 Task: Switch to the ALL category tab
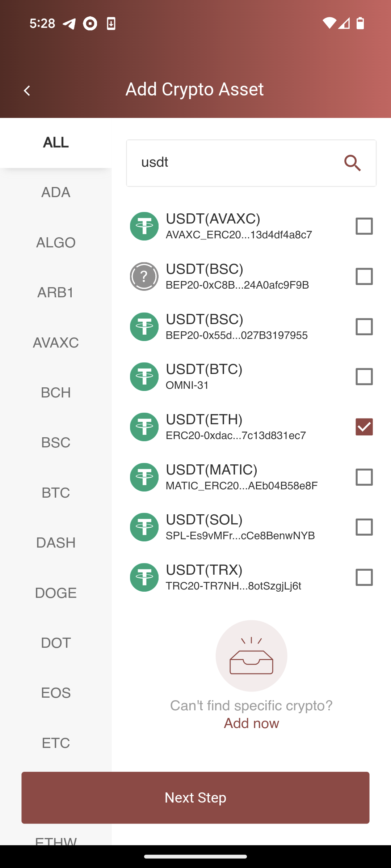click(x=56, y=142)
